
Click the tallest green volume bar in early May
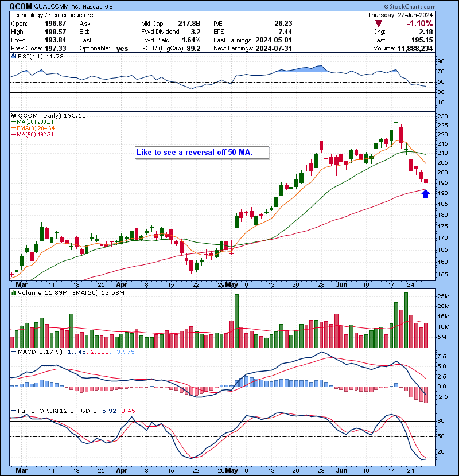[236, 321]
